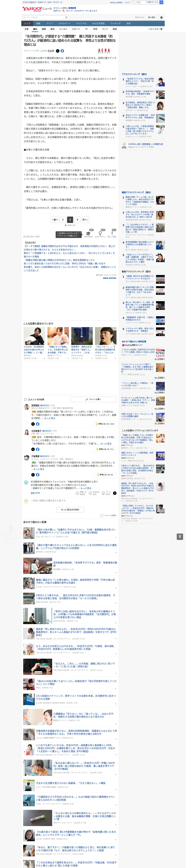Image resolution: width=186 pixels, height=868 pixels.
Task: Share 高野龍昭's comment on Facebook
Action: (x=38, y=424)
